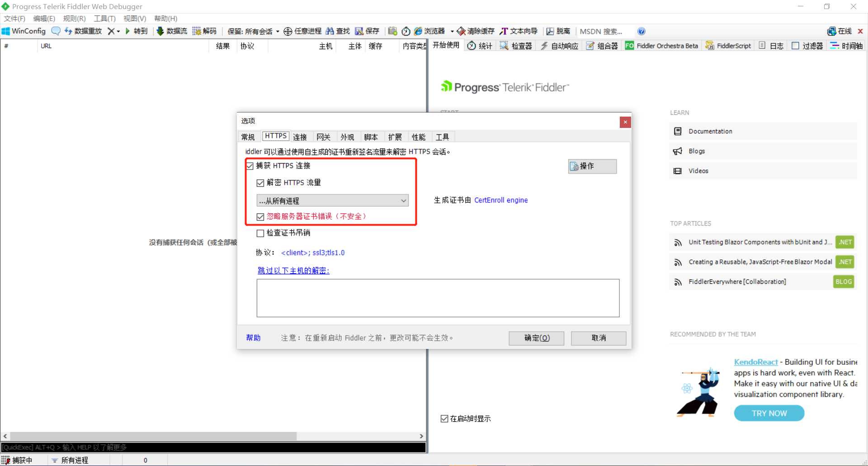Click the CertEnroll engine link
This screenshot has width=868, height=466.
[501, 200]
